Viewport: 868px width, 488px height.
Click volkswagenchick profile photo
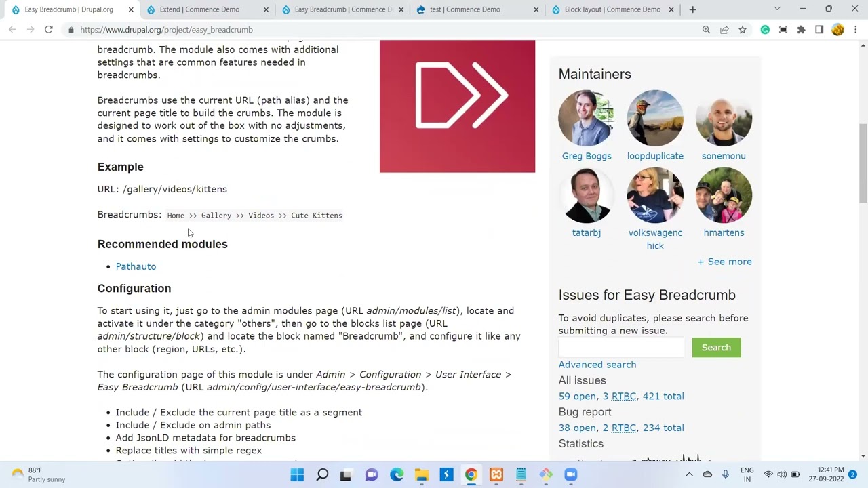tap(655, 195)
